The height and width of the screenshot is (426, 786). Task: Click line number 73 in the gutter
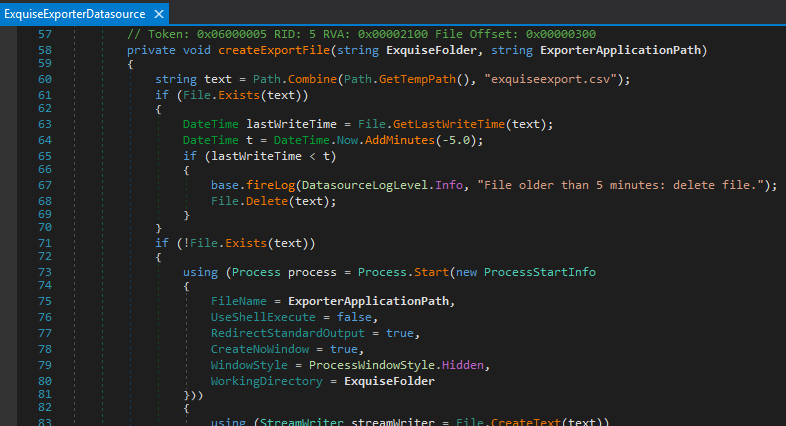[x=45, y=273]
